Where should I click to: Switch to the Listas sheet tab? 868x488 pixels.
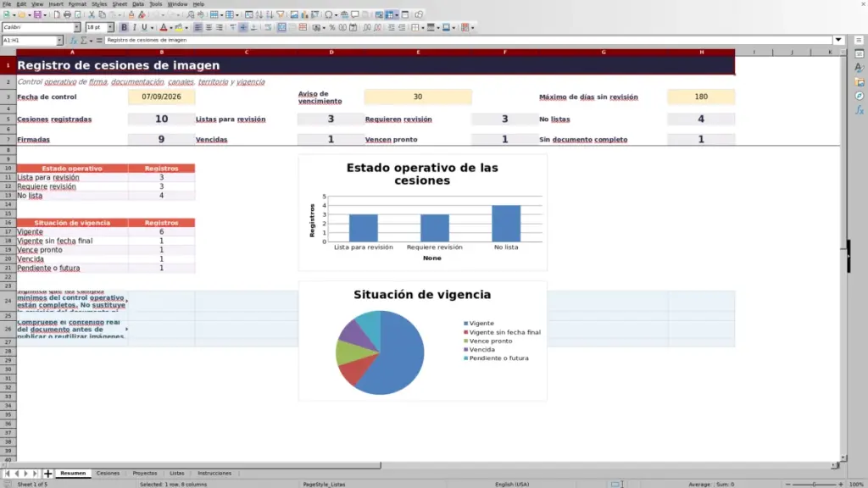pos(176,474)
